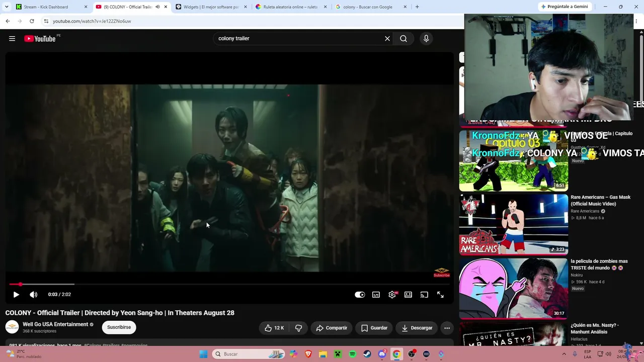Download the video with Descargar
The width and height of the screenshot is (644, 362).
click(417, 328)
